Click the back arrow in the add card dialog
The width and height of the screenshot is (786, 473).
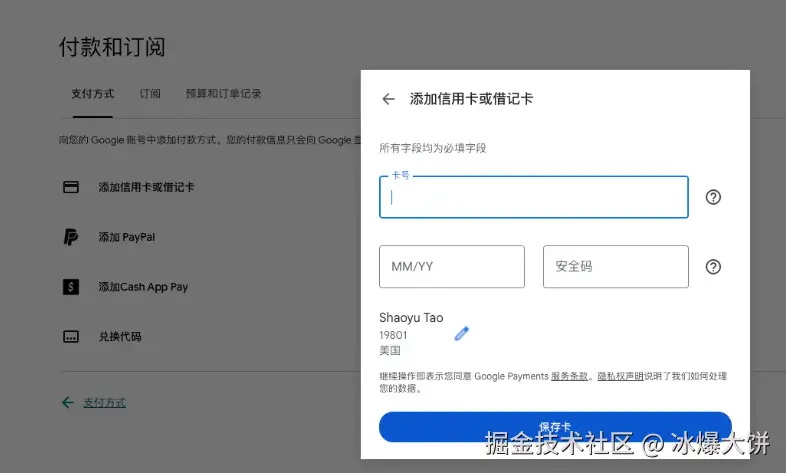tap(388, 99)
